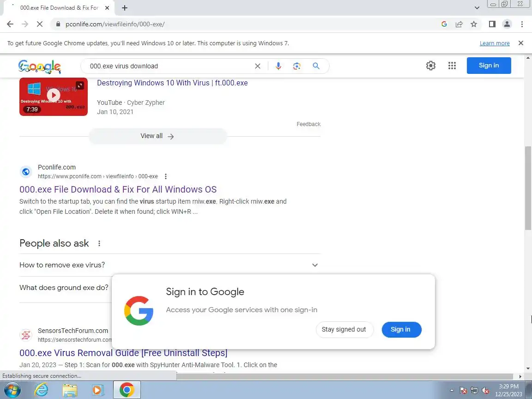Viewport: 532px width, 399px height.
Task: Click the padlock site info icon
Action: coord(58,24)
